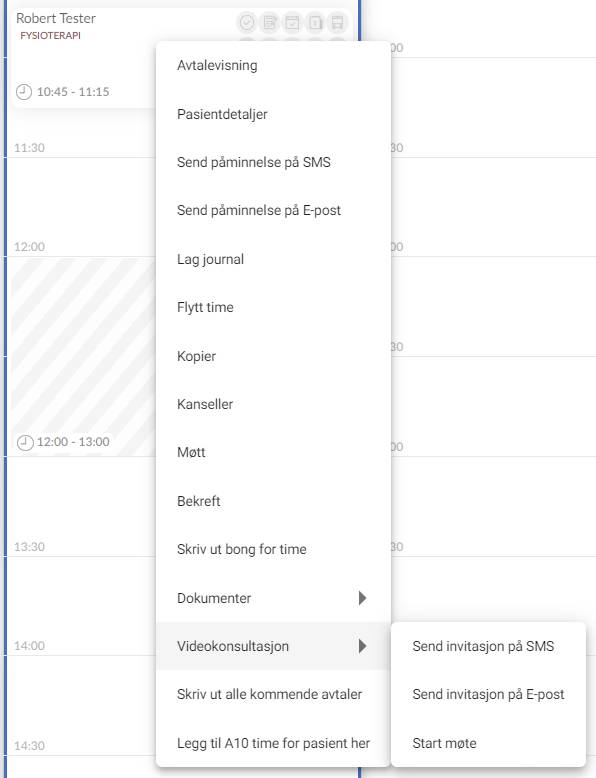Click the printer icon on the appointment card
Viewport: 596px width, 778px height.
tap(337, 22)
